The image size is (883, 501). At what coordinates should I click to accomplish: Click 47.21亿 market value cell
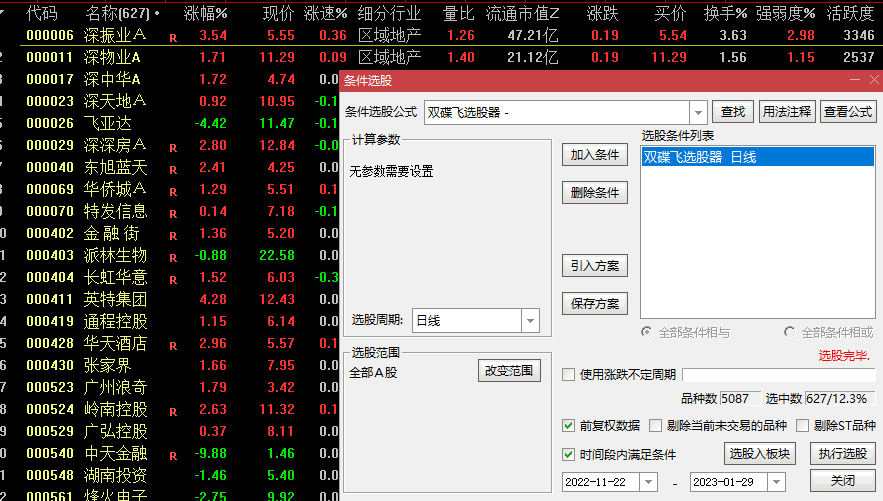pyautogui.click(x=533, y=35)
